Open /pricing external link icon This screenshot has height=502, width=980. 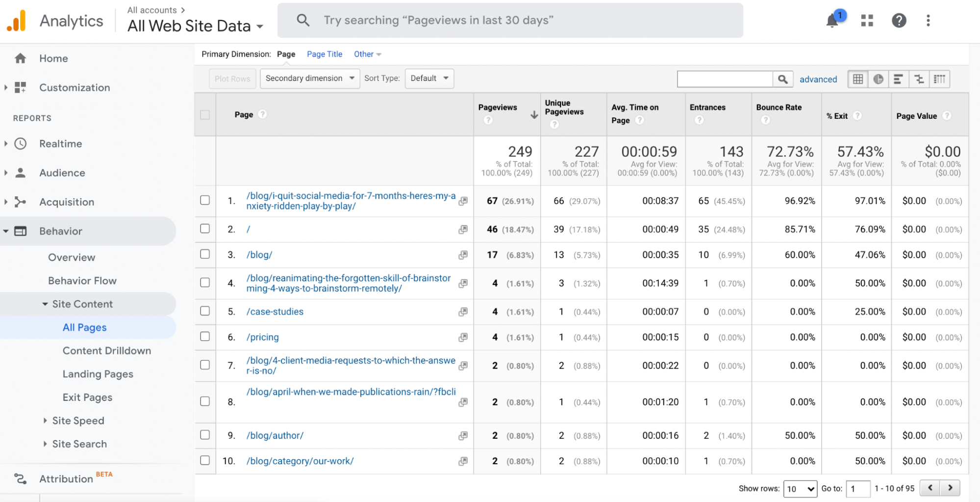[x=463, y=338]
